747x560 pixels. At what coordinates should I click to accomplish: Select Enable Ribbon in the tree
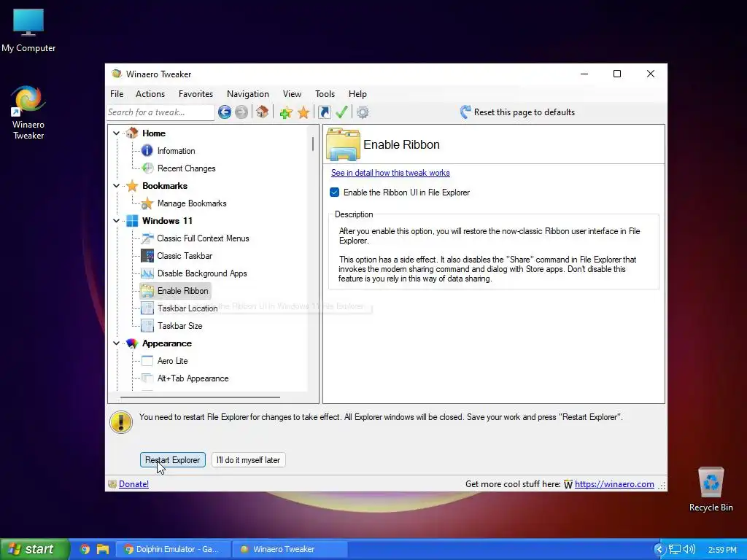[x=183, y=291]
